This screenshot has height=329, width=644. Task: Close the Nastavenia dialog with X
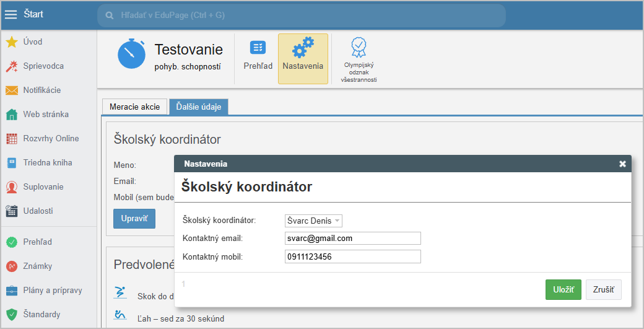(x=622, y=164)
